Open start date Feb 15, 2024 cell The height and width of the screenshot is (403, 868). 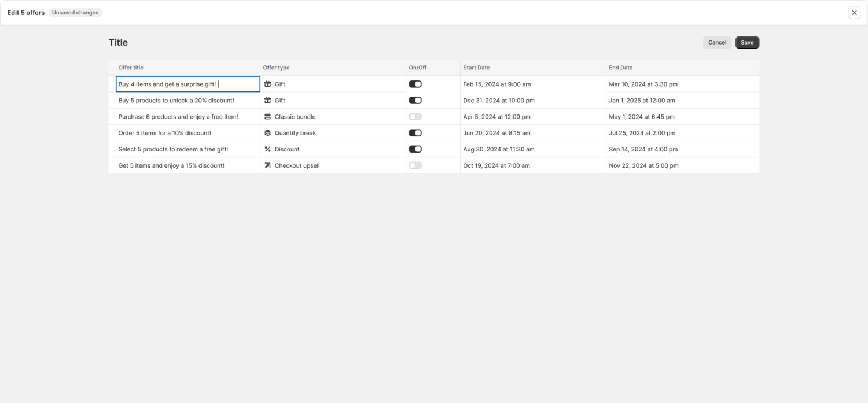coord(496,84)
